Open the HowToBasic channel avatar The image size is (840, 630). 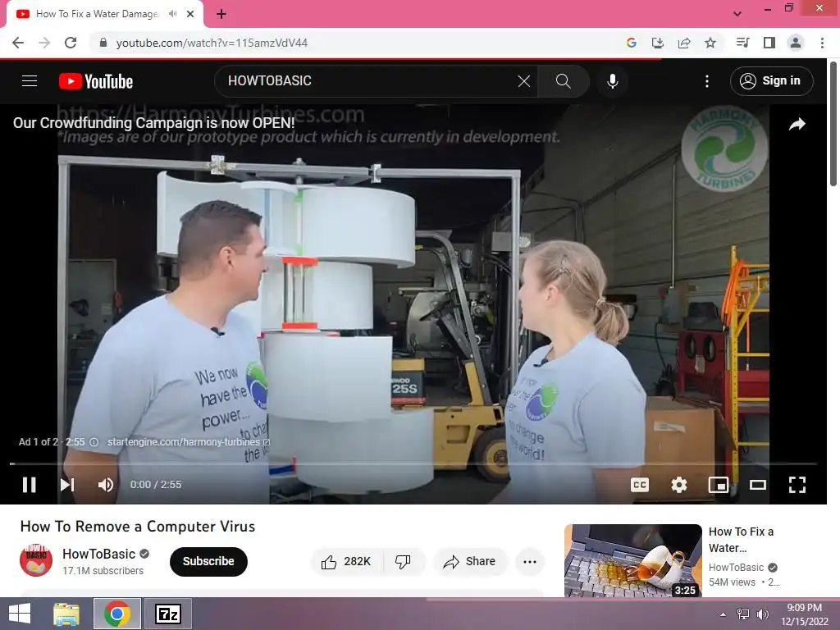pyautogui.click(x=36, y=560)
